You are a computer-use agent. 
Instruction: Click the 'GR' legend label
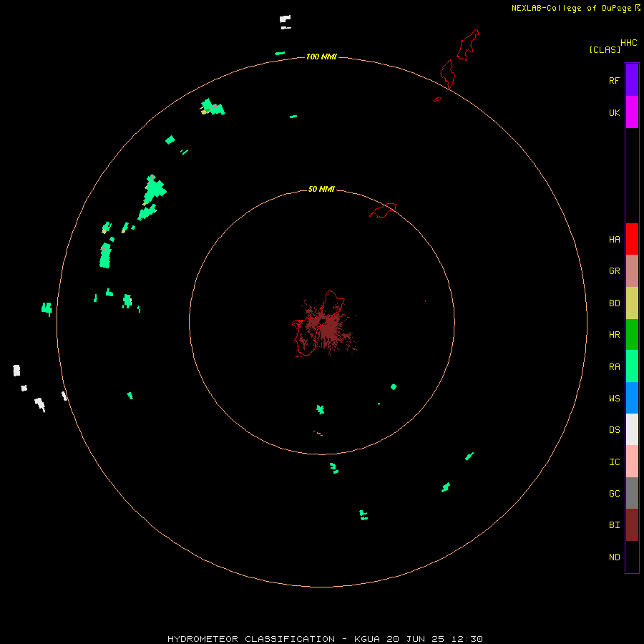(614, 271)
